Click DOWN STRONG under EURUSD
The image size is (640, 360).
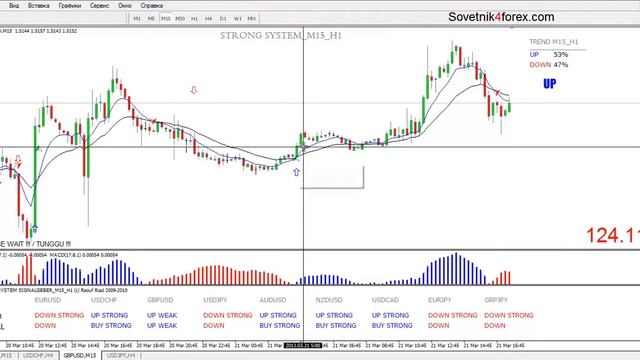(59, 316)
